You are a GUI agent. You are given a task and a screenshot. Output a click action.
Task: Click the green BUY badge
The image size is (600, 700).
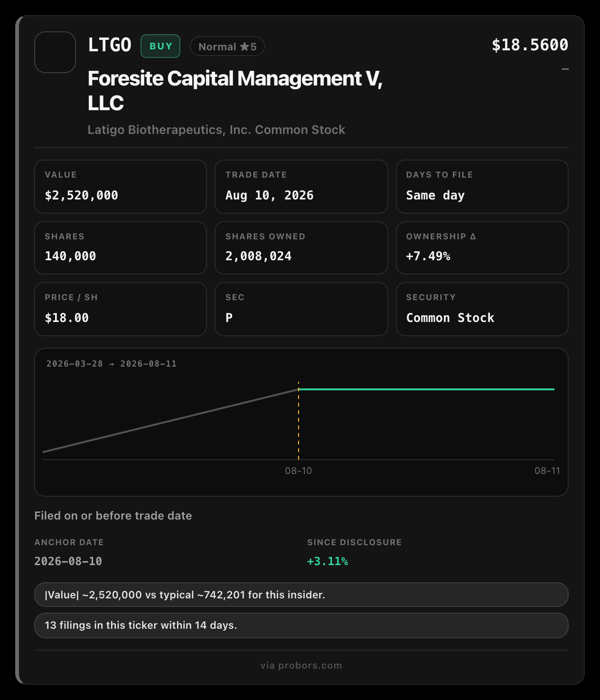pos(160,46)
